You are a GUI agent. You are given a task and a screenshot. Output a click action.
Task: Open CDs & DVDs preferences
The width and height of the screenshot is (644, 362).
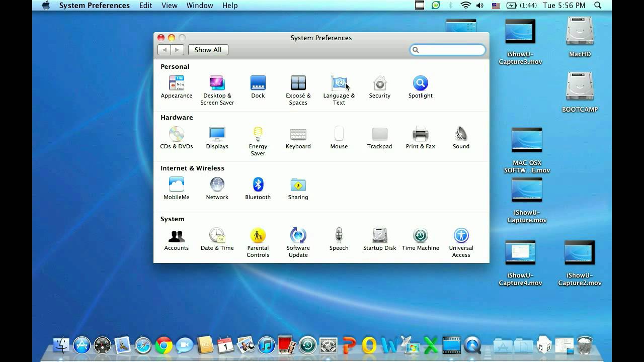tap(176, 138)
